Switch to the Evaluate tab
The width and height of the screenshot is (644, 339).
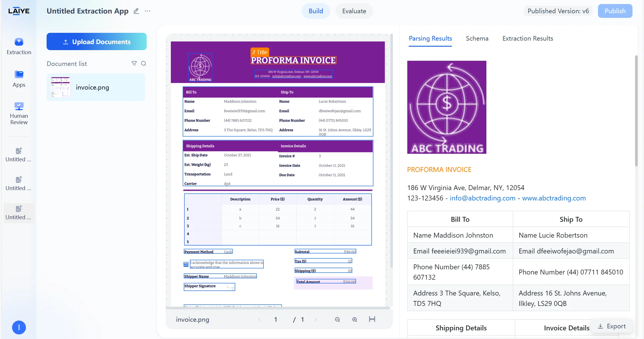click(354, 11)
